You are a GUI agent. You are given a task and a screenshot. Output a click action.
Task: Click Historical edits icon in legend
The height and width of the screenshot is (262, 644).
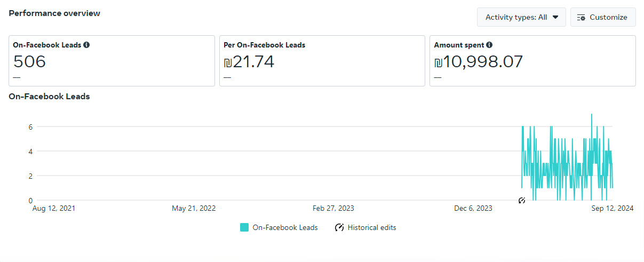pos(339,227)
